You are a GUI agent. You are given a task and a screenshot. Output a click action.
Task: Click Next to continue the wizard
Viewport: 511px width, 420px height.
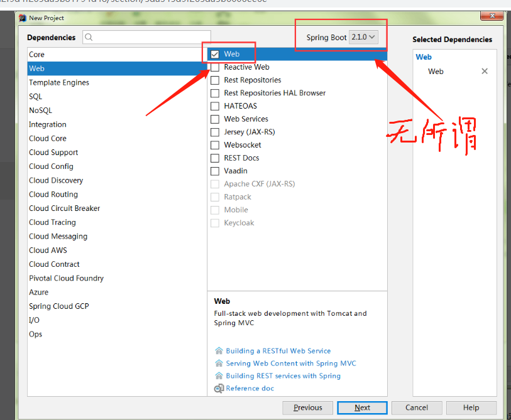[x=362, y=407]
